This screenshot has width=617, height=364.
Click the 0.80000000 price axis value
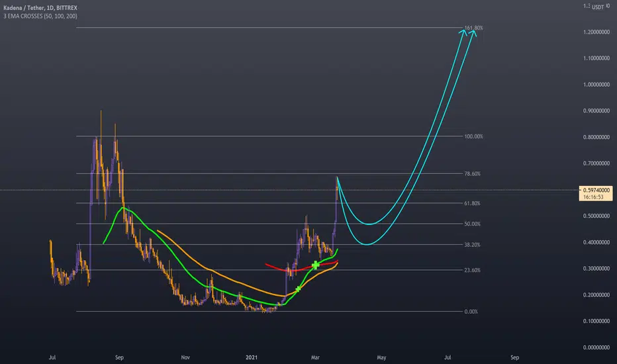pos(596,138)
